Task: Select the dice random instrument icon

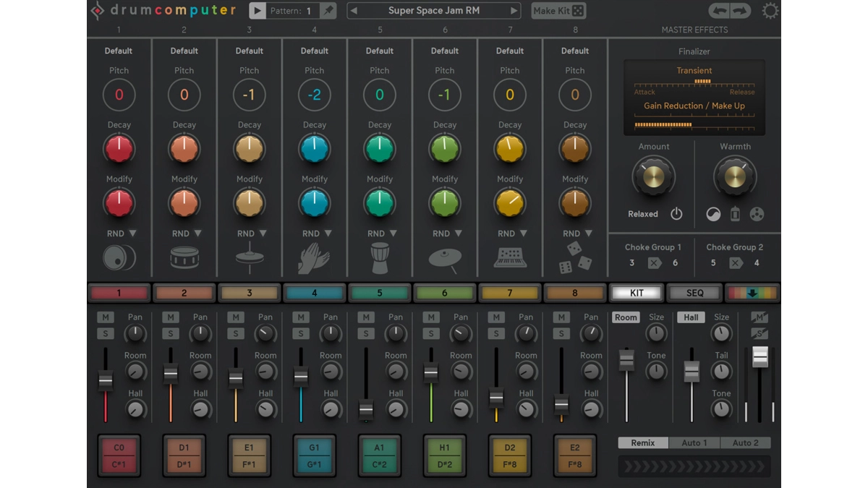Action: [x=575, y=257]
